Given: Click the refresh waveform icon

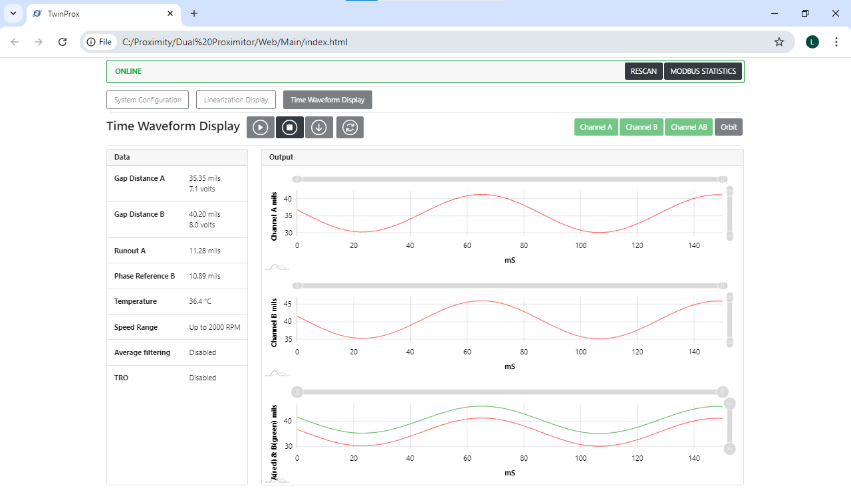Looking at the screenshot, I should pyautogui.click(x=350, y=127).
